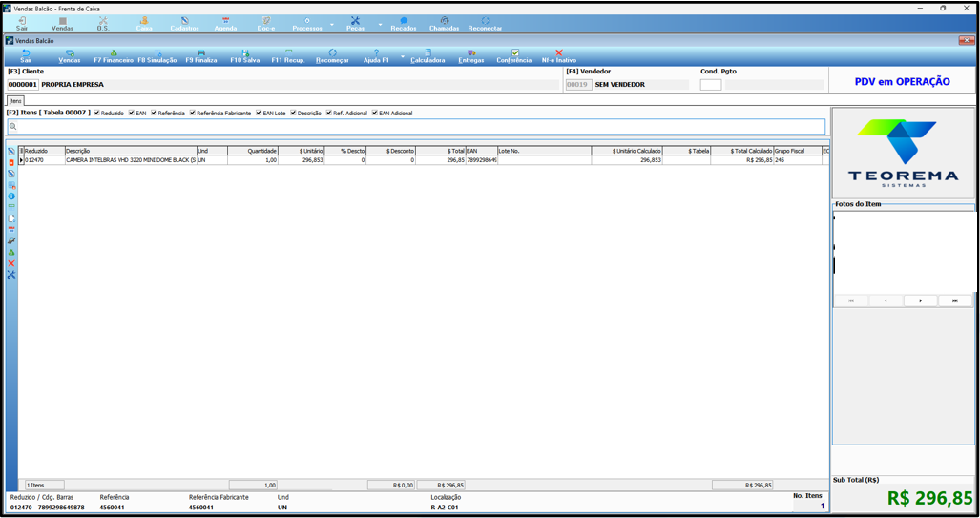The width and height of the screenshot is (980, 518).
Task: Toggle the Descrição checkbox
Action: (x=293, y=114)
